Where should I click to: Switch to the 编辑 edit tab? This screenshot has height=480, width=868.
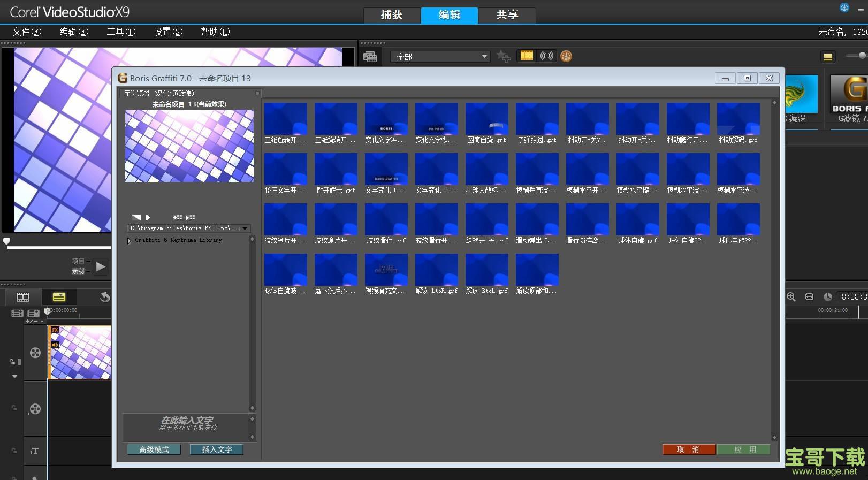tap(450, 15)
